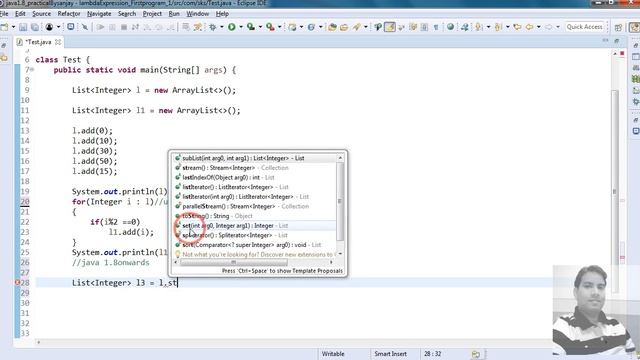Viewport: 640px width, 360px height.
Task: Click the New Java Package icon
Action: pos(292,27)
